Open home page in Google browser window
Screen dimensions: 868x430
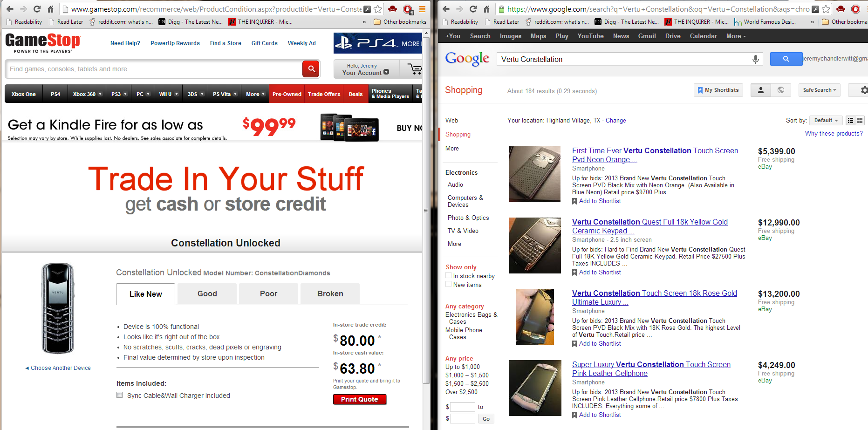pos(486,9)
